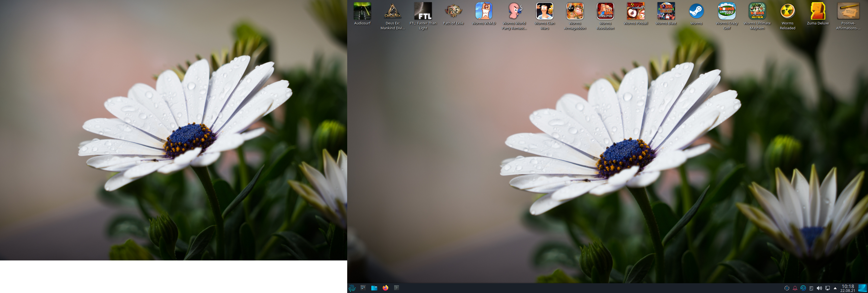Open Worms Armageddon shortcut
868x293 pixels.
click(x=575, y=11)
